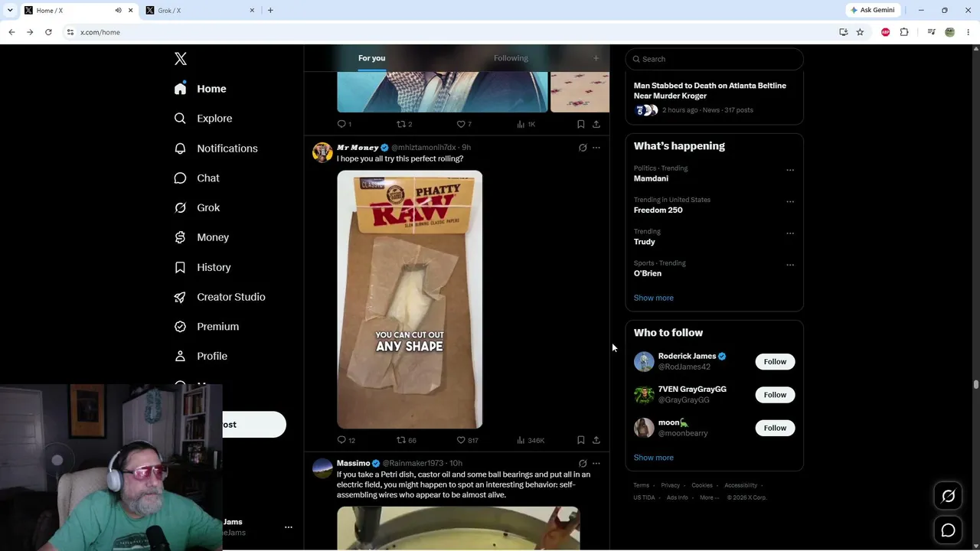
Task: Add a timeline tab with the plus icon
Action: tap(596, 58)
